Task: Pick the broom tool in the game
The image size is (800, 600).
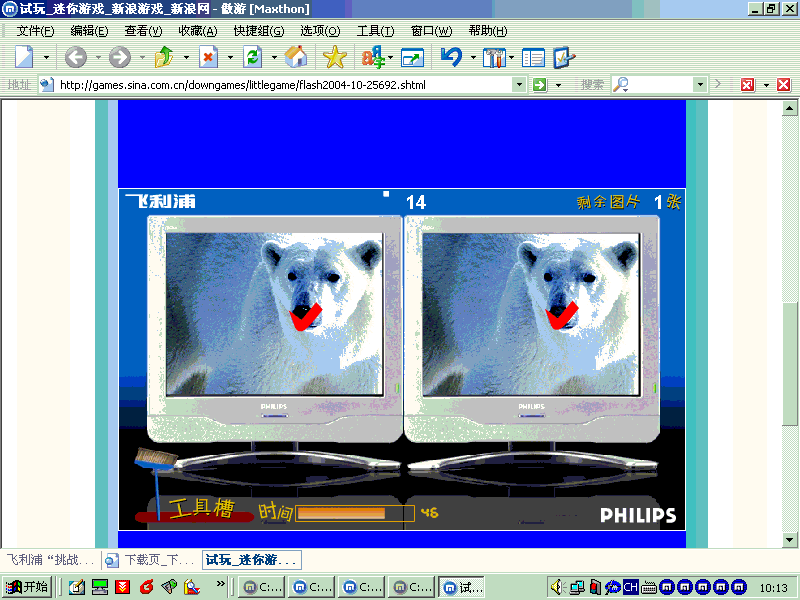Action: pos(156,482)
